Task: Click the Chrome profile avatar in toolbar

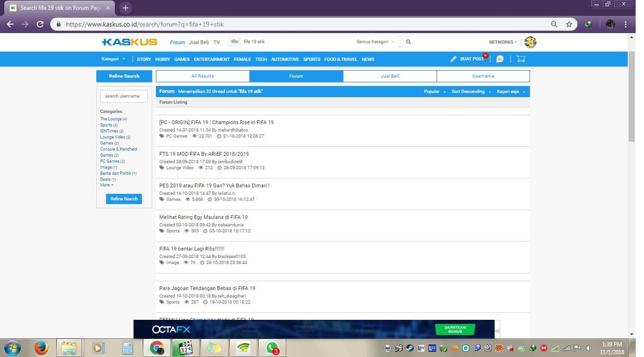Action: click(610, 24)
